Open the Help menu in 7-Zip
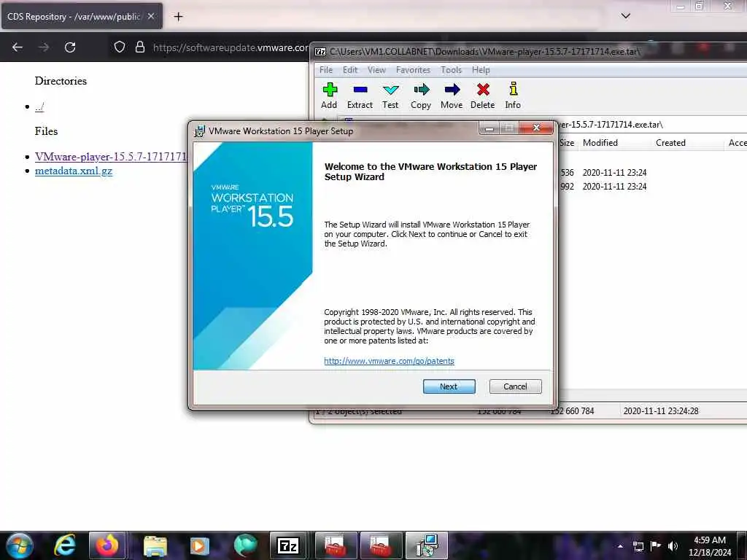Image resolution: width=747 pixels, height=560 pixels. pyautogui.click(x=481, y=70)
